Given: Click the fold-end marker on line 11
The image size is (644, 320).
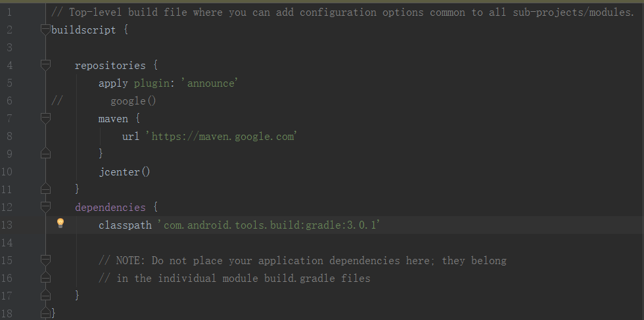Looking at the screenshot, I should pos(45,189).
